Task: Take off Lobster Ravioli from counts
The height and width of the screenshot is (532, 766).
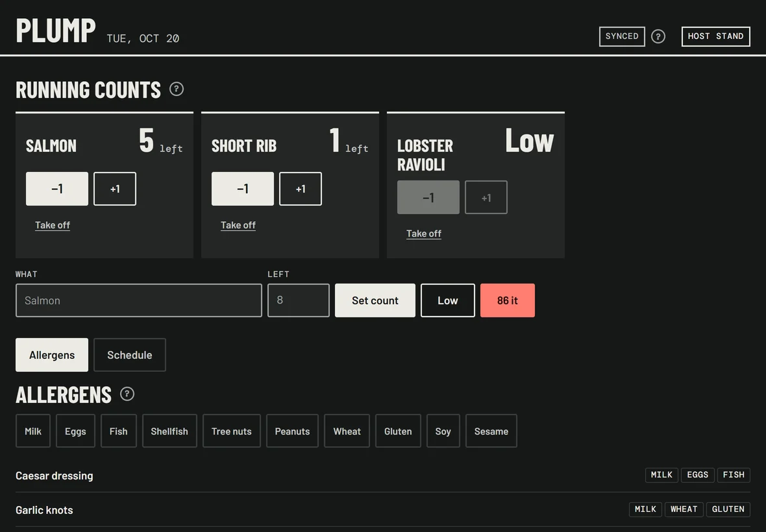Action: coord(423,234)
